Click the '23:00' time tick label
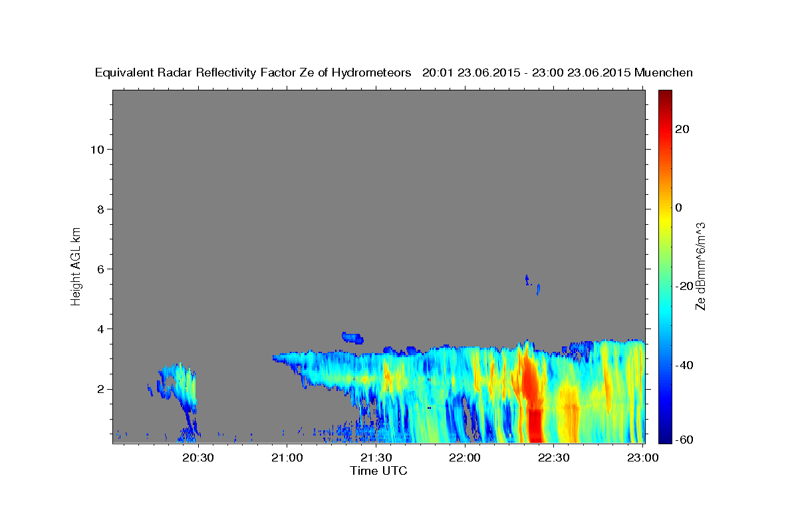The height and width of the screenshot is (532, 798). (642, 458)
